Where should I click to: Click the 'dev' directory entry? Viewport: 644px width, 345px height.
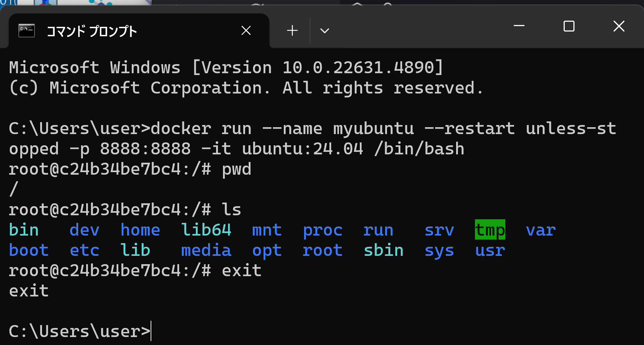click(x=84, y=230)
